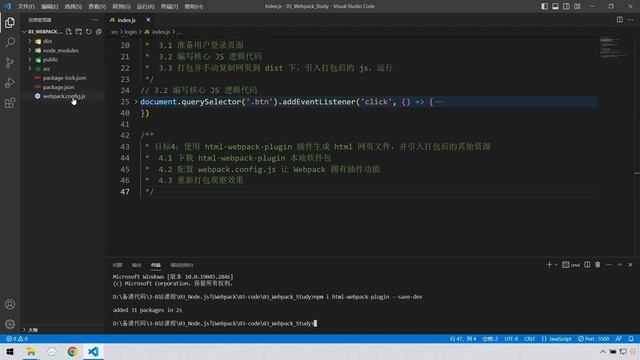
Task: Close the index.js editor tab
Action: pyautogui.click(x=148, y=20)
